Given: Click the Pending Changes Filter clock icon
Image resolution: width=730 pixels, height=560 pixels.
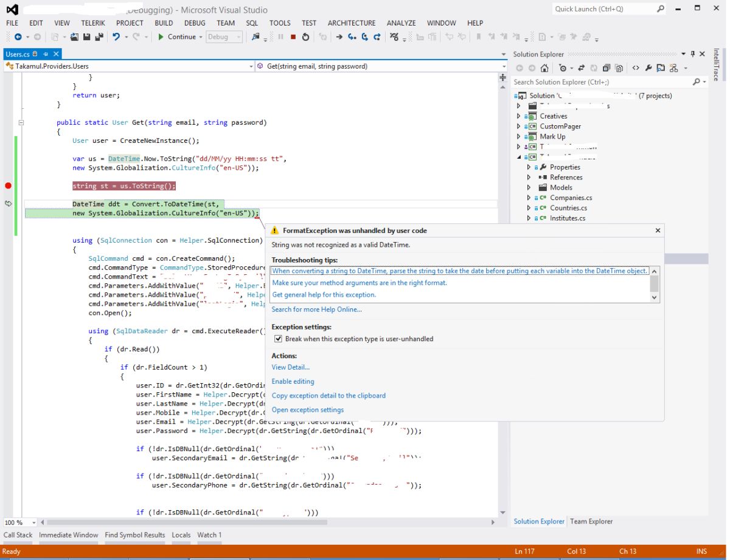Looking at the screenshot, I should click(x=563, y=68).
